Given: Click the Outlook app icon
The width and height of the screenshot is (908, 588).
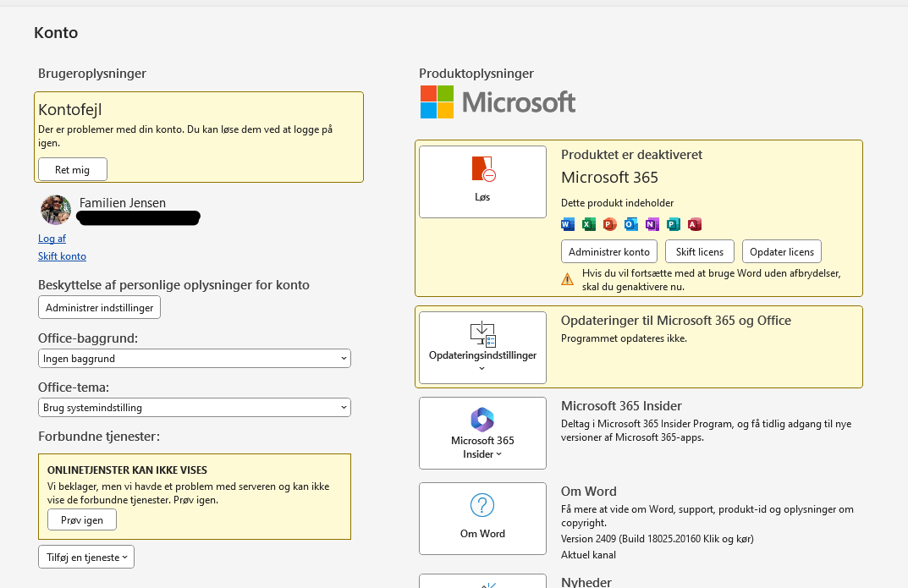Looking at the screenshot, I should click(x=631, y=224).
